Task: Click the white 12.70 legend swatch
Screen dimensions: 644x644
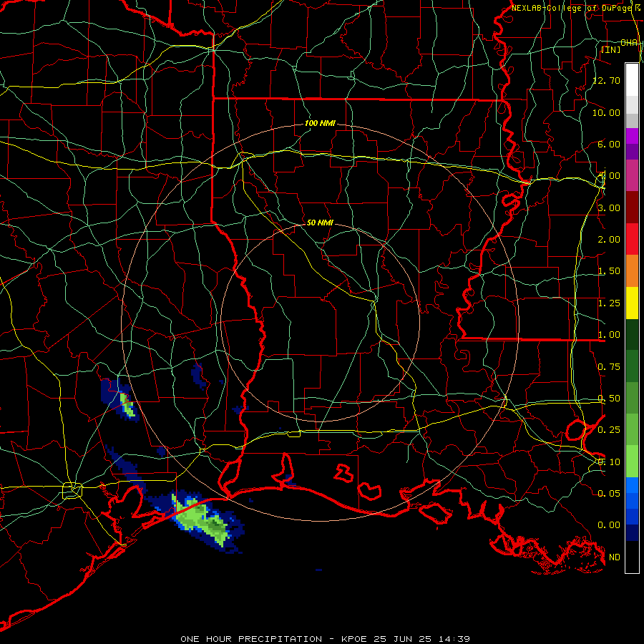Action: point(632,80)
